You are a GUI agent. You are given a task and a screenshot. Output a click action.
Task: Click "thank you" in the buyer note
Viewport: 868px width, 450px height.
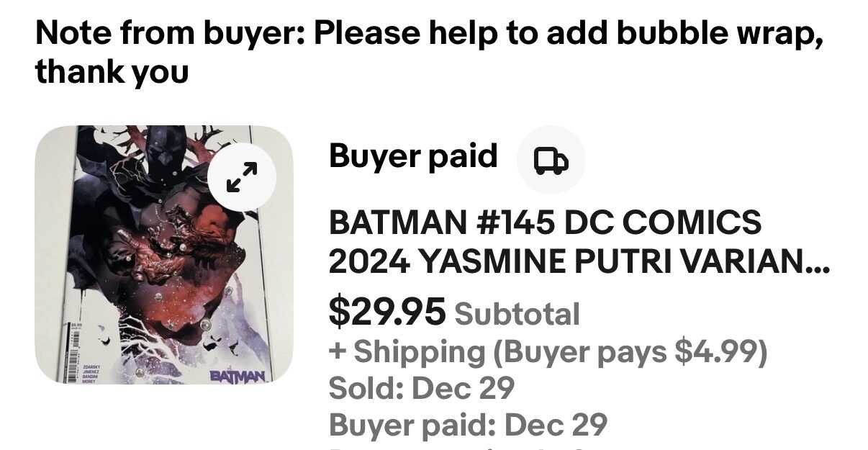tap(112, 71)
